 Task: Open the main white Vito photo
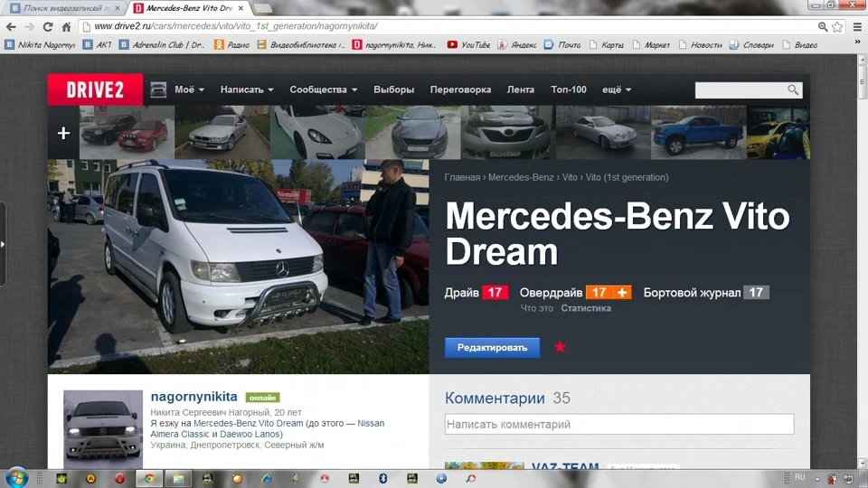pos(238,267)
